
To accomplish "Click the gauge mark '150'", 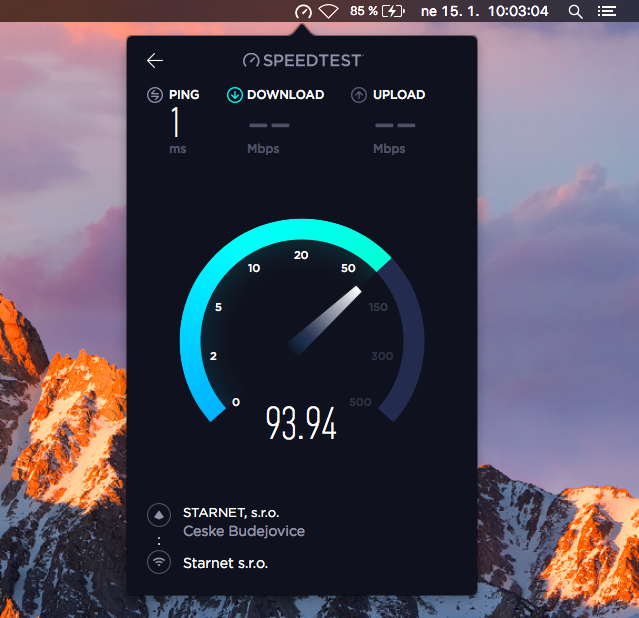I will 378,307.
